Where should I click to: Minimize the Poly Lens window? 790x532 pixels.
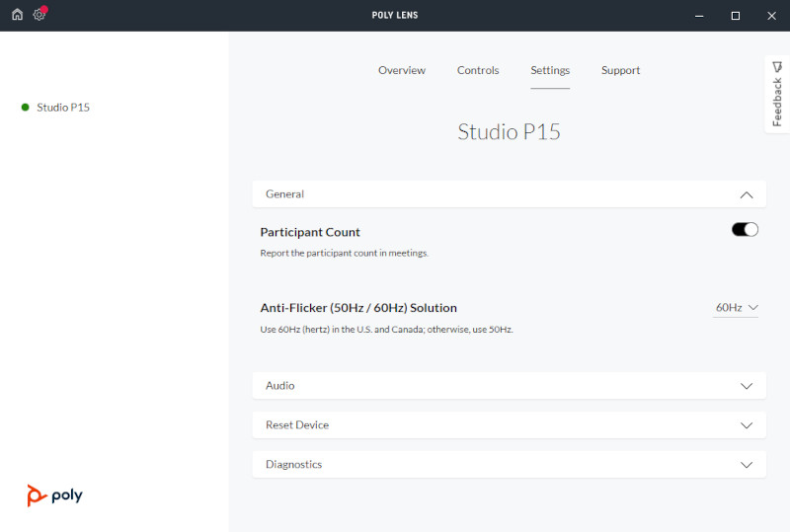tap(699, 16)
